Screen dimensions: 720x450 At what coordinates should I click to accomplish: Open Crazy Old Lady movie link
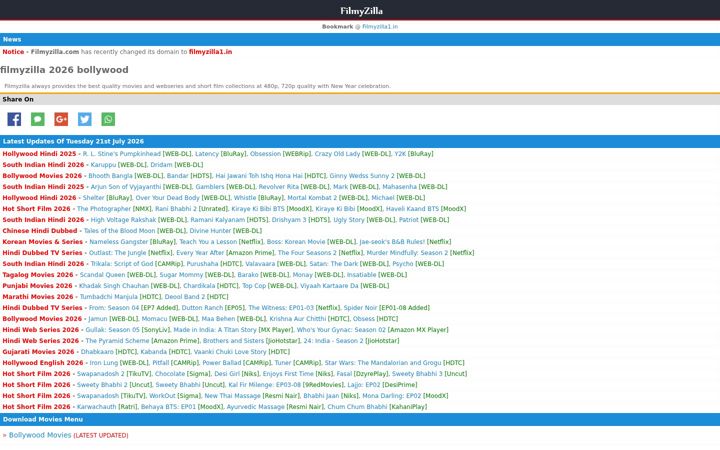[337, 154]
